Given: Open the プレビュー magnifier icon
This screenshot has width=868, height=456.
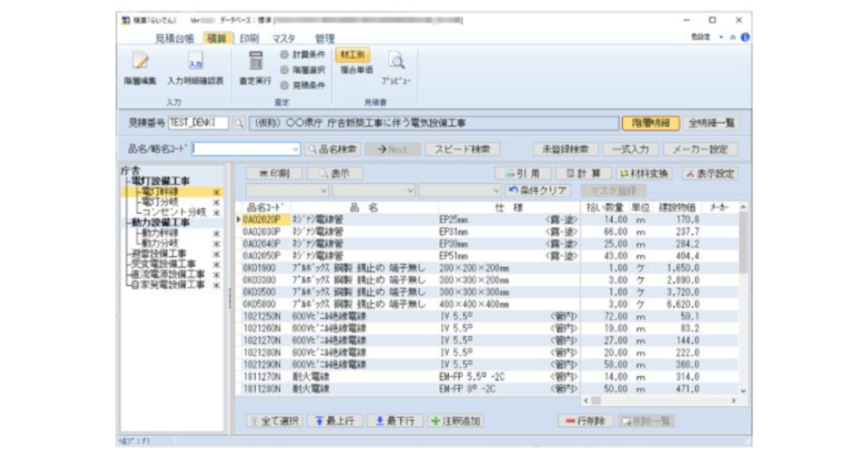Looking at the screenshot, I should click(x=396, y=60).
